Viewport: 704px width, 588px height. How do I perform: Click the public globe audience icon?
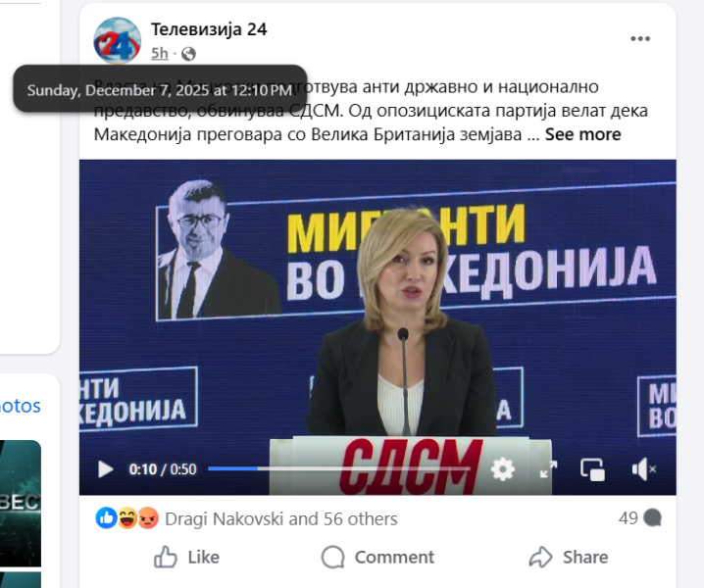188,54
